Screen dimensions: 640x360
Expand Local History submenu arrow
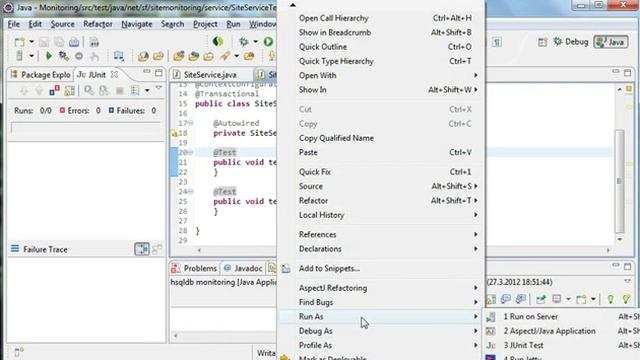476,215
